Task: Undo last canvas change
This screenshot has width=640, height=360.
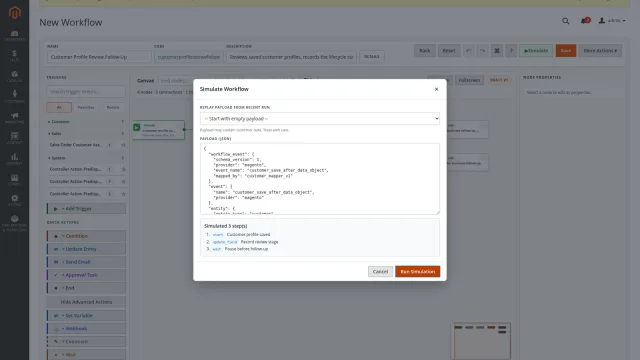Action: (469, 51)
